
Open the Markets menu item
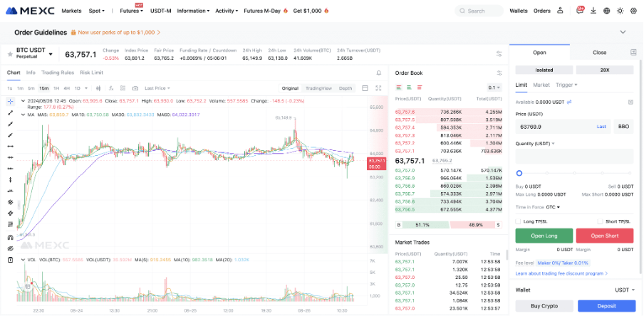coord(71,11)
